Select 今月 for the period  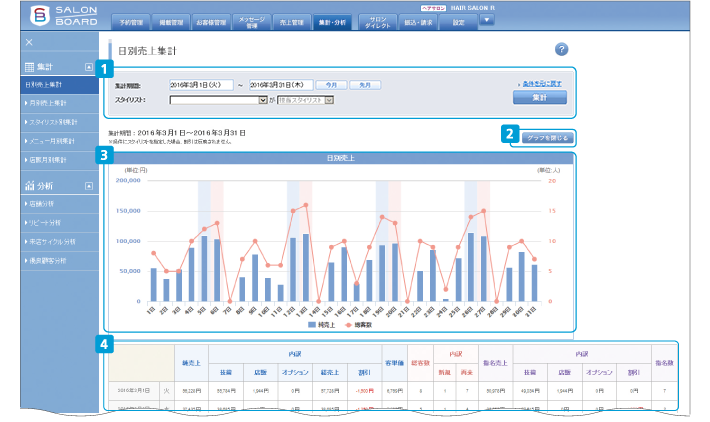[x=334, y=87]
